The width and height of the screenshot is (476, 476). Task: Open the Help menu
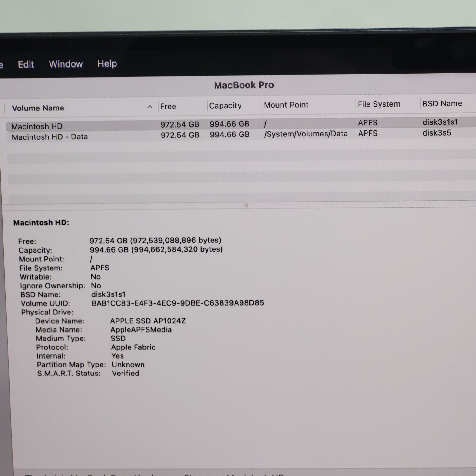click(x=107, y=64)
